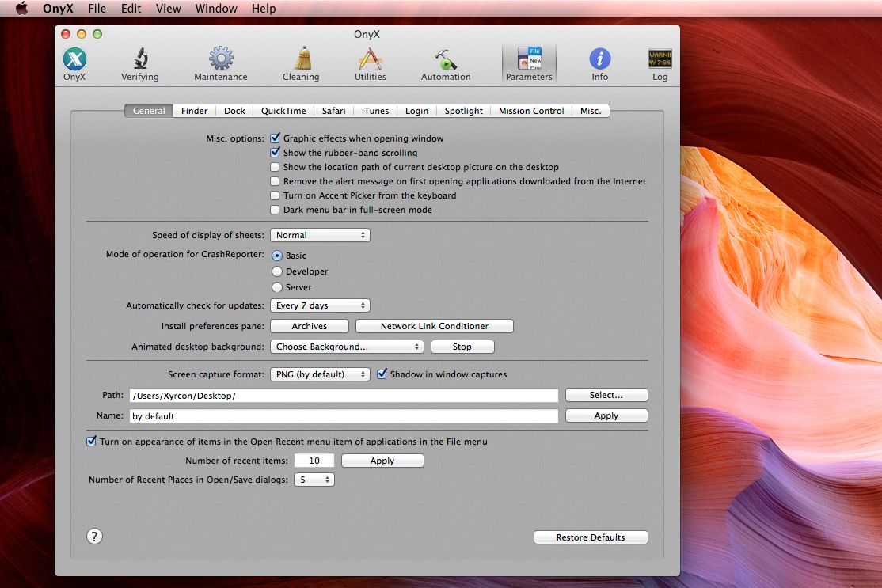Switch to the iTunes tab
The height and width of the screenshot is (588, 882).
tap(375, 111)
